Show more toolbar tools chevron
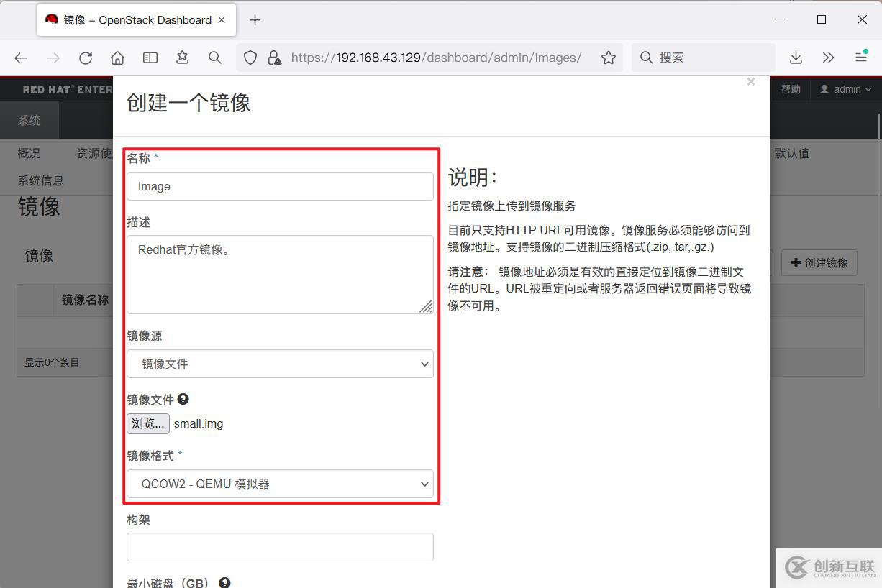Image resolution: width=882 pixels, height=588 pixels. [x=828, y=58]
